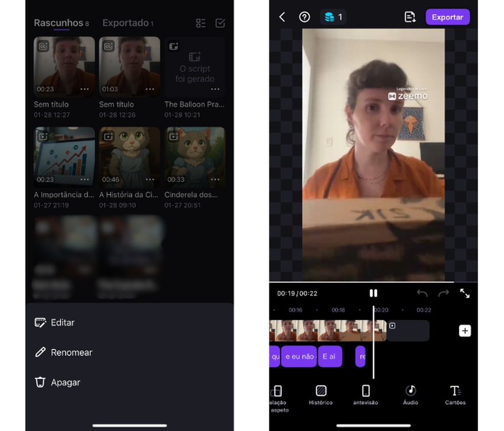Undo the last edit
This screenshot has width=504, height=431.
[422, 293]
